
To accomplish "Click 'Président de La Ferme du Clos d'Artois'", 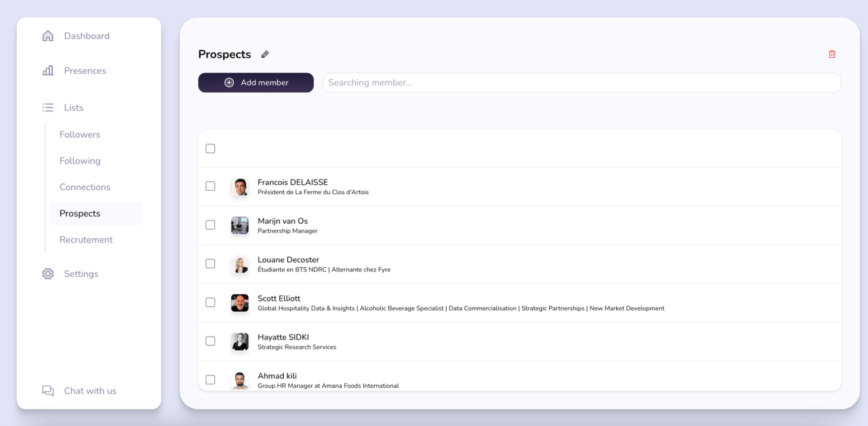I will click(x=313, y=192).
